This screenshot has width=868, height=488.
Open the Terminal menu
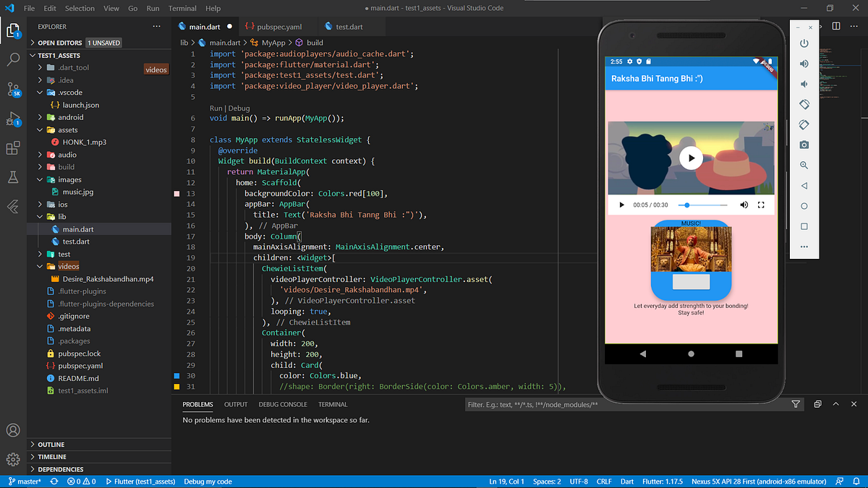click(182, 8)
